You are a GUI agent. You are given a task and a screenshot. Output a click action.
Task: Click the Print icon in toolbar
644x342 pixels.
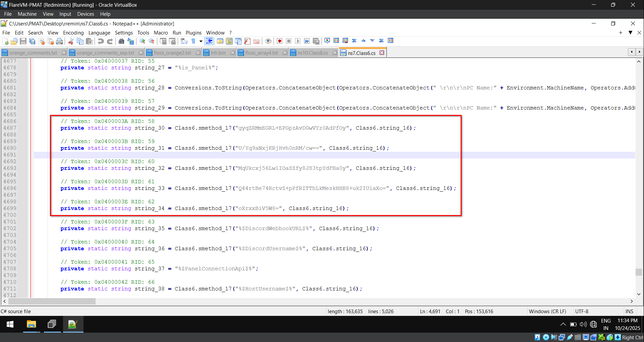click(x=59, y=41)
